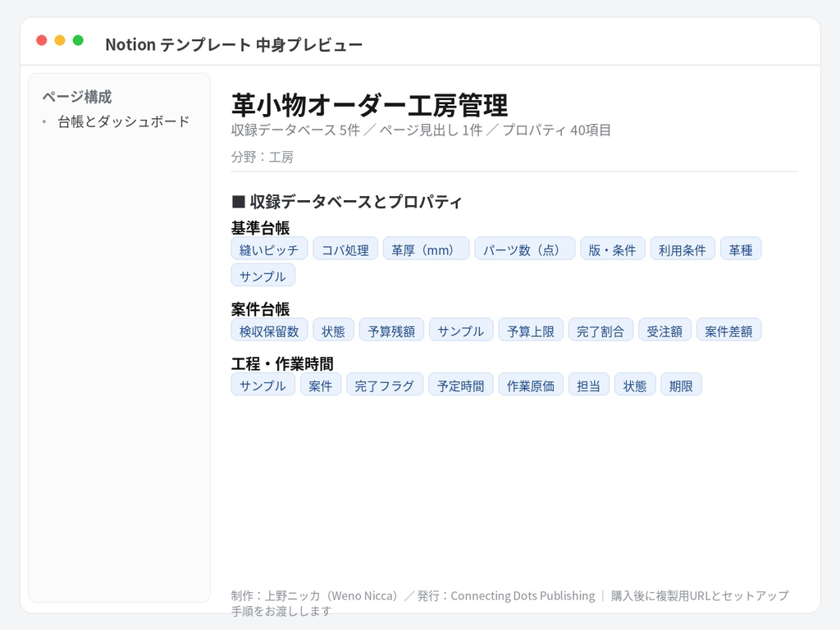Select the 予定時間 property tag

pos(461,385)
